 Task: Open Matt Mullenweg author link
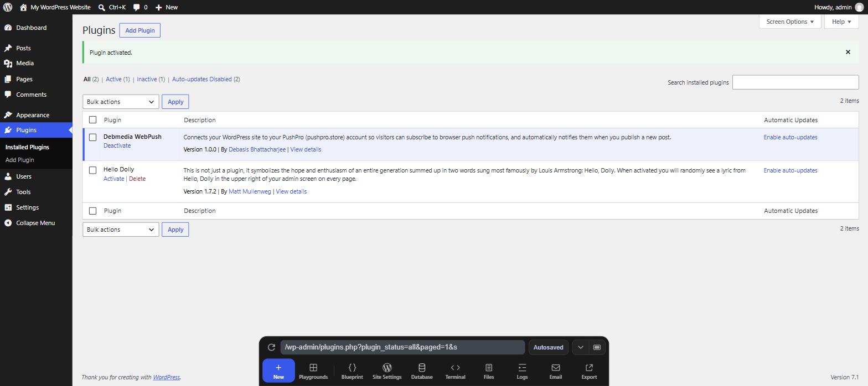point(250,191)
